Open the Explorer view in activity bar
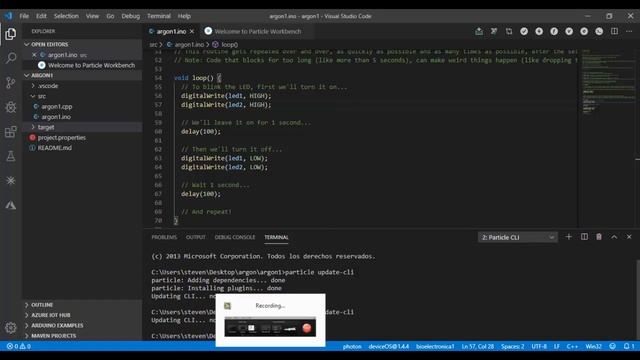This screenshot has width=640, height=360. (11, 34)
